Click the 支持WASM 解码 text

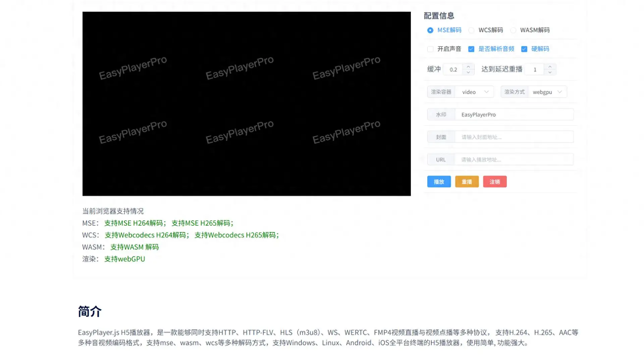[x=135, y=247]
